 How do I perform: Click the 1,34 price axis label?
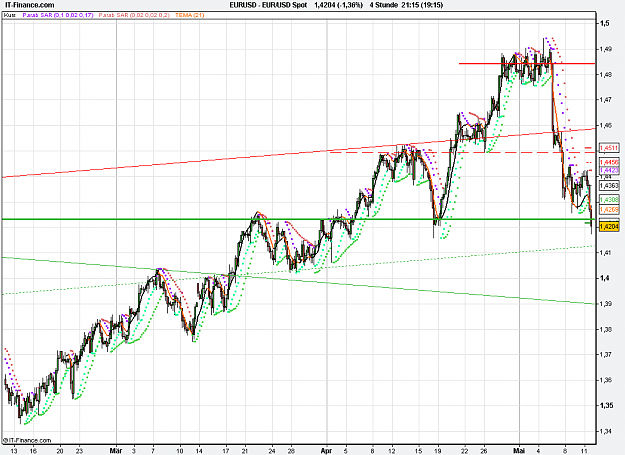click(x=606, y=431)
